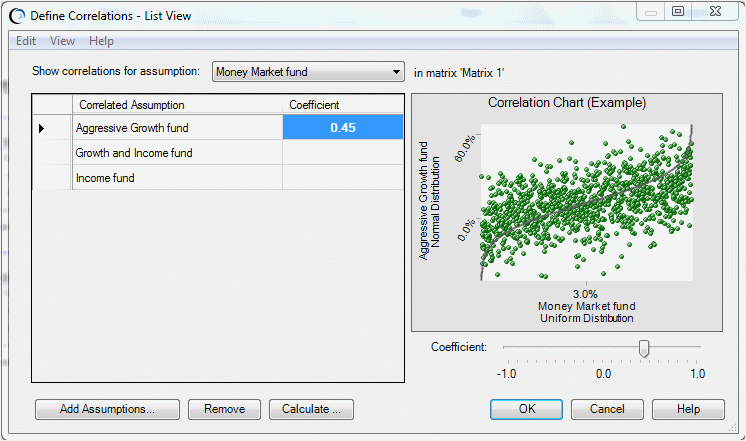Image resolution: width=746 pixels, height=441 pixels.
Task: Open the Help menu
Action: coord(101,41)
